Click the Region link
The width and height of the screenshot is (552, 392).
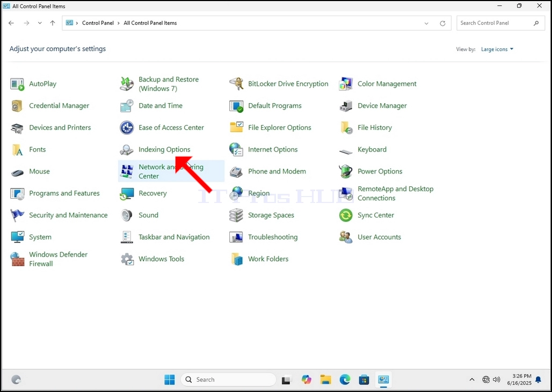tap(259, 193)
